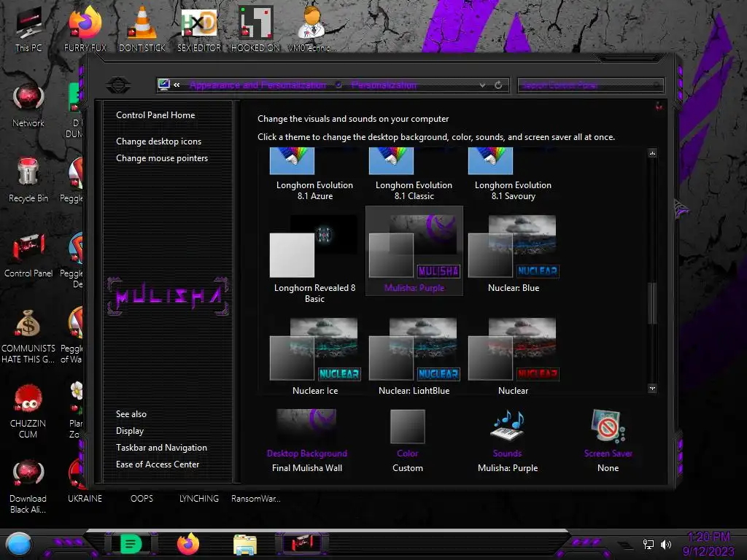Click the Screen Saver icon
This screenshot has width=747, height=560.
click(608, 426)
